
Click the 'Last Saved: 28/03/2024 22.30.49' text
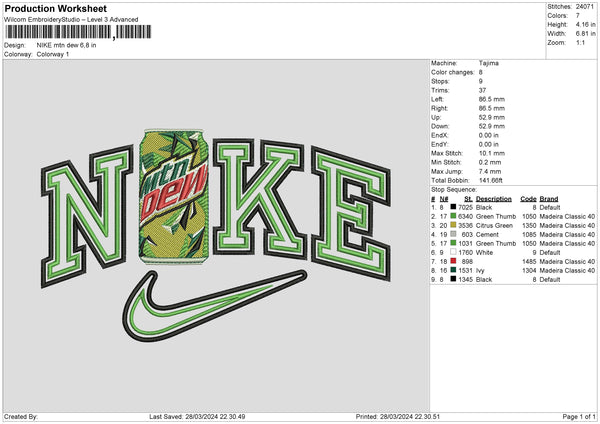pos(197,416)
